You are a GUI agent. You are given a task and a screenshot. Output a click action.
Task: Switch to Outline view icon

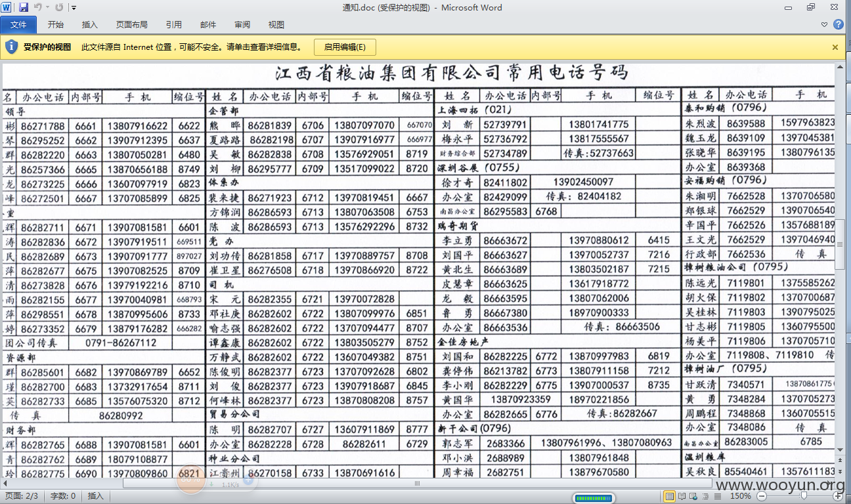click(706, 496)
